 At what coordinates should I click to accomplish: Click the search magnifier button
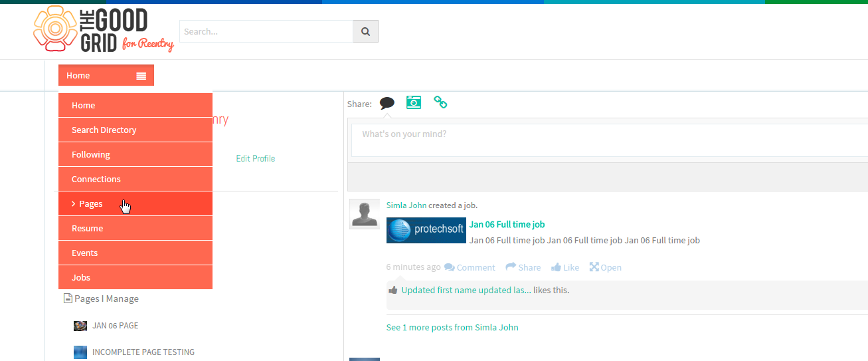[x=365, y=31]
